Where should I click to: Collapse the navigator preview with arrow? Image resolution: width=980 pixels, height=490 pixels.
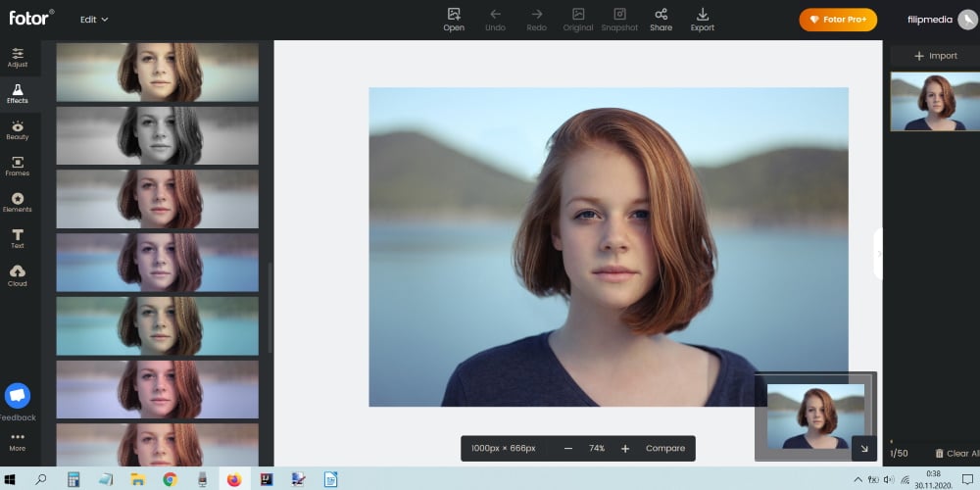(x=863, y=448)
